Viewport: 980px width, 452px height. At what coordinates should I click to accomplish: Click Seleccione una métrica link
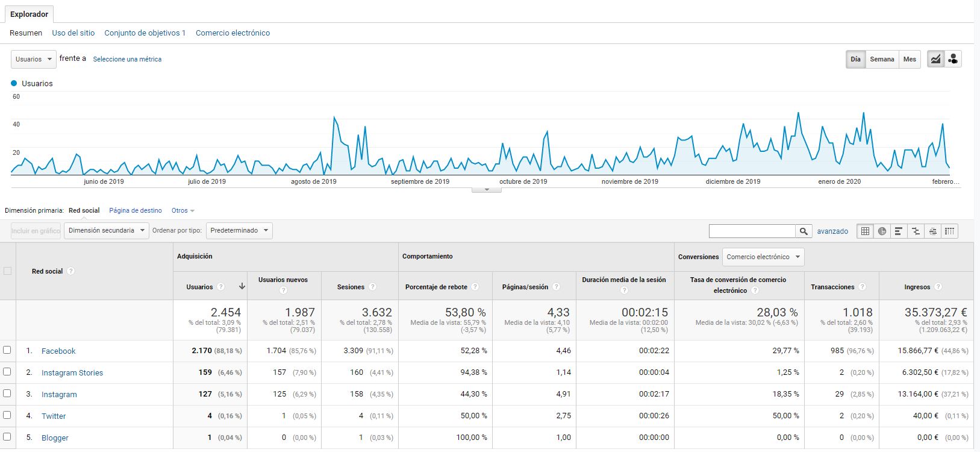click(x=127, y=59)
